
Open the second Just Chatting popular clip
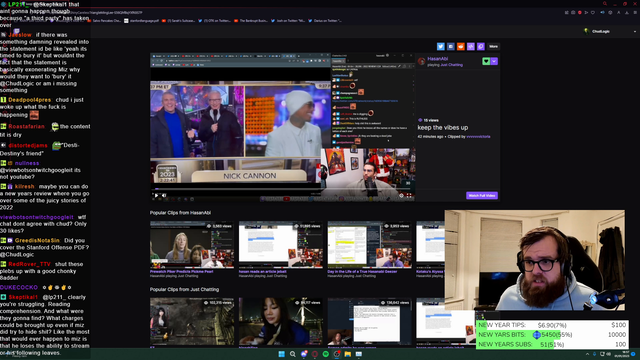point(280,321)
